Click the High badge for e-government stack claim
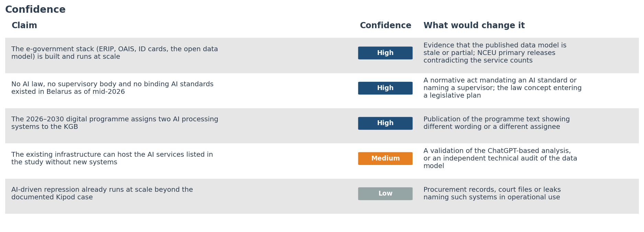Screen dimensions: 644x232 point(385,53)
